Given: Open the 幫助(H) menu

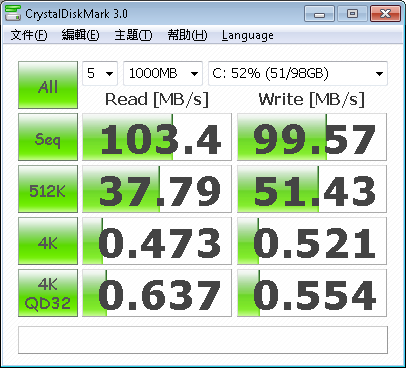Looking at the screenshot, I should 187,35.
